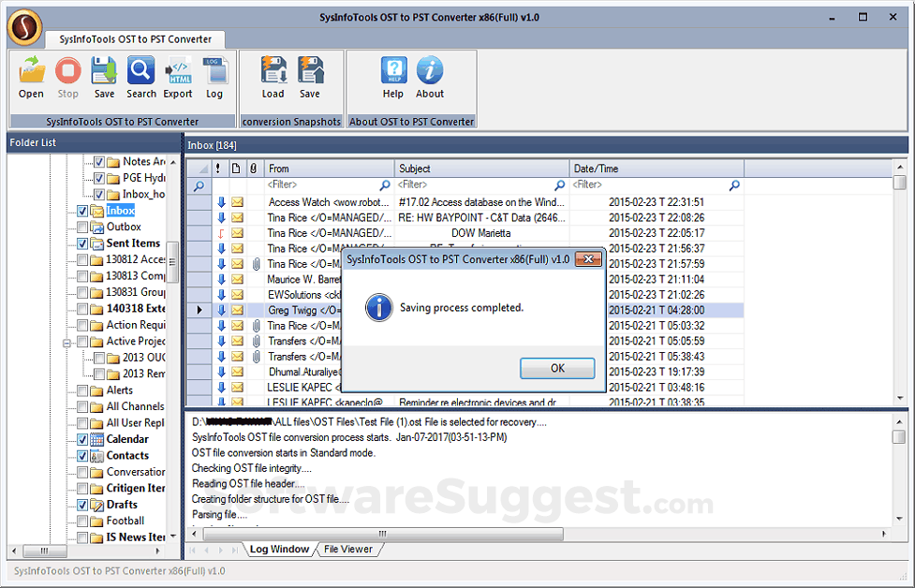Viewport: 915px width, 588px height.
Task: Click OK in the saving completed dialog
Action: coord(557,368)
